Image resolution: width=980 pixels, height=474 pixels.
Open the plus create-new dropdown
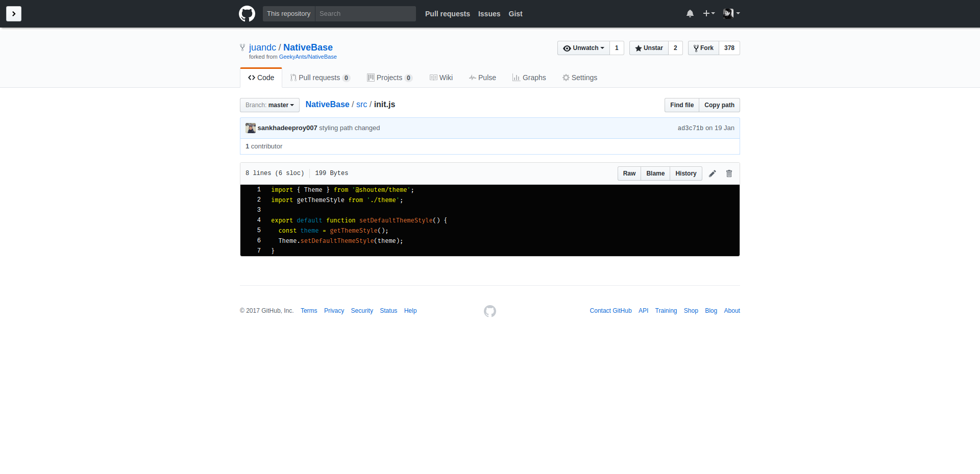708,13
